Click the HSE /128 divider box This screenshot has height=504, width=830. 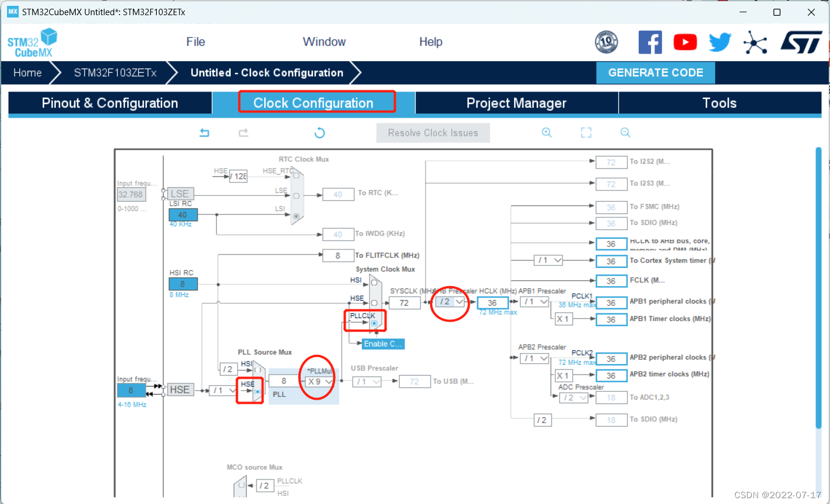238,175
